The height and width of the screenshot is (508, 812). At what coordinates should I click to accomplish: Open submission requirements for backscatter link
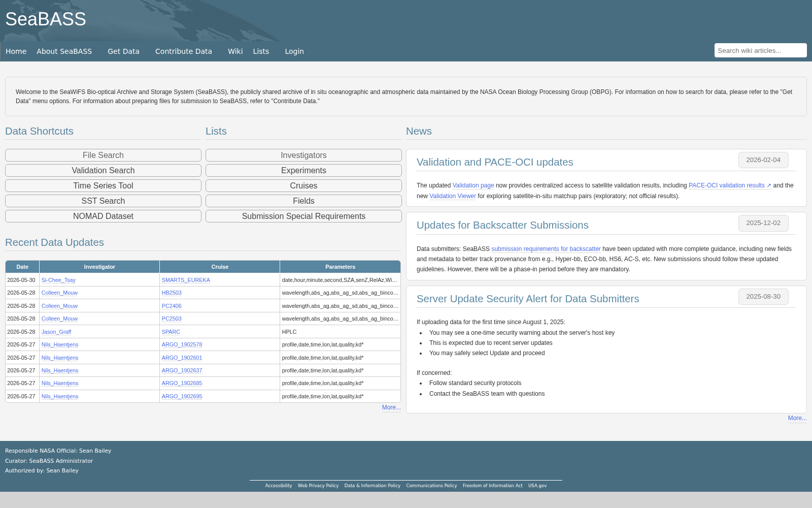click(546, 249)
